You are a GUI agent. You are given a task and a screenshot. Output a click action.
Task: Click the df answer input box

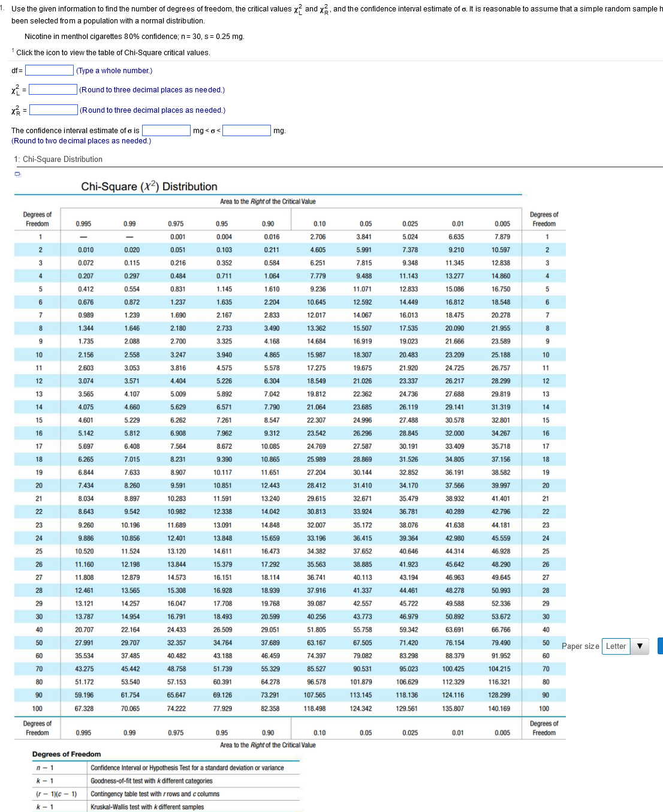coord(49,71)
